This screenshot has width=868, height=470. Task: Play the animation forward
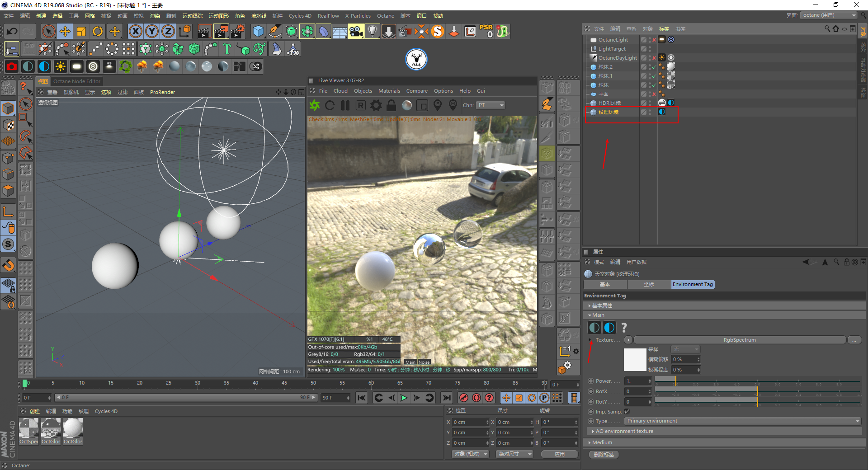404,398
